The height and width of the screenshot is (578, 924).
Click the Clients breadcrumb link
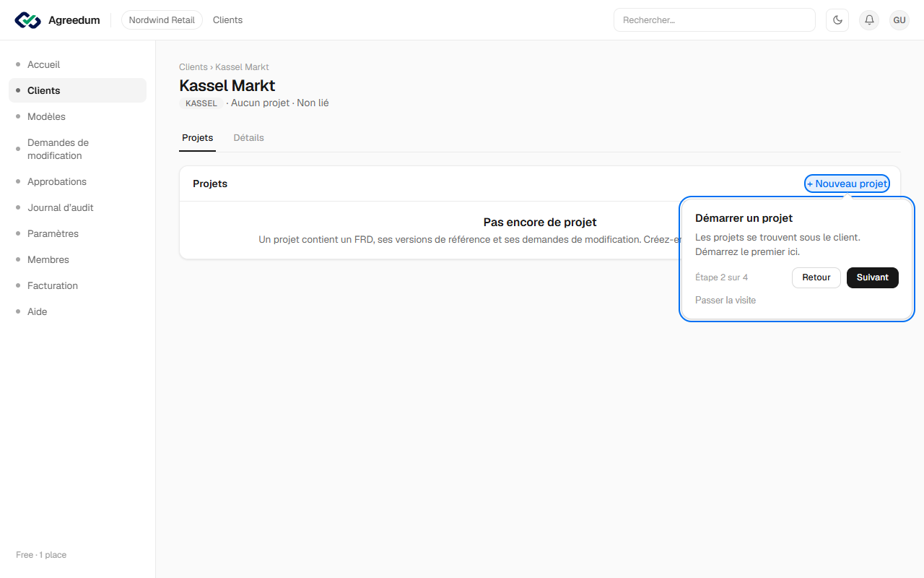[193, 67]
